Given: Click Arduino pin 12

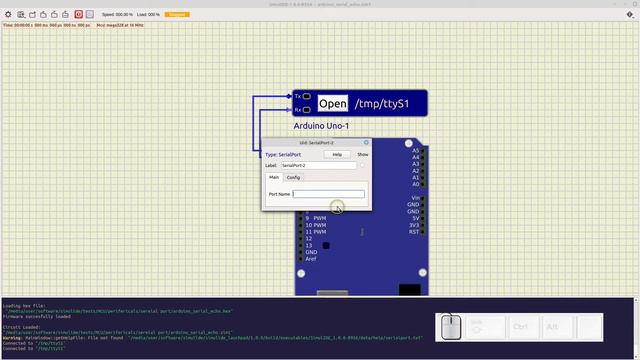Looking at the screenshot, I should 301,238.
